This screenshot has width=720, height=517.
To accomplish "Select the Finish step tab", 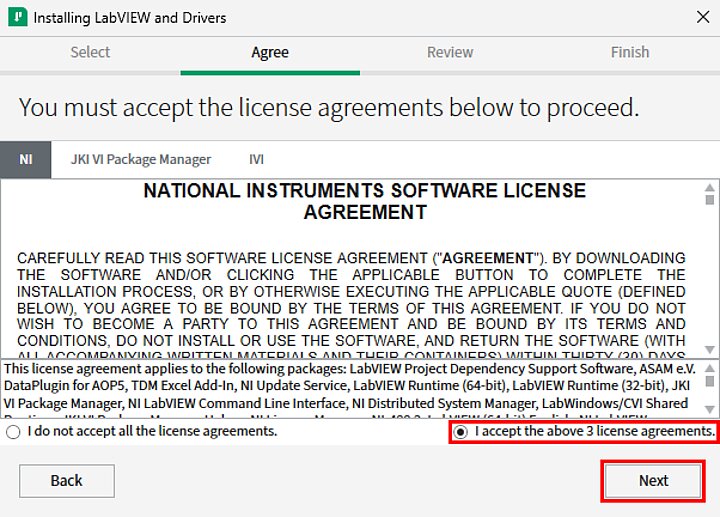I will click(x=630, y=52).
